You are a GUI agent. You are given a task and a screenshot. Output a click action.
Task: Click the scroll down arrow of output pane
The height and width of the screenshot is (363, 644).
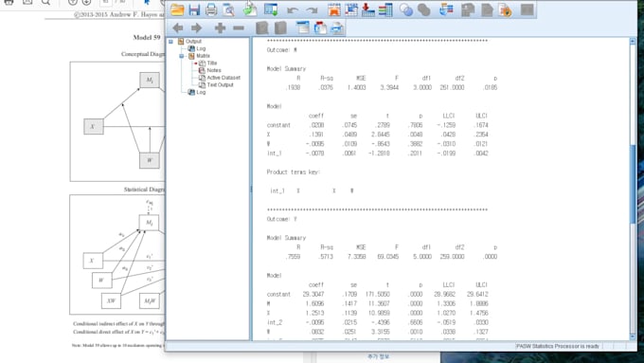633,336
